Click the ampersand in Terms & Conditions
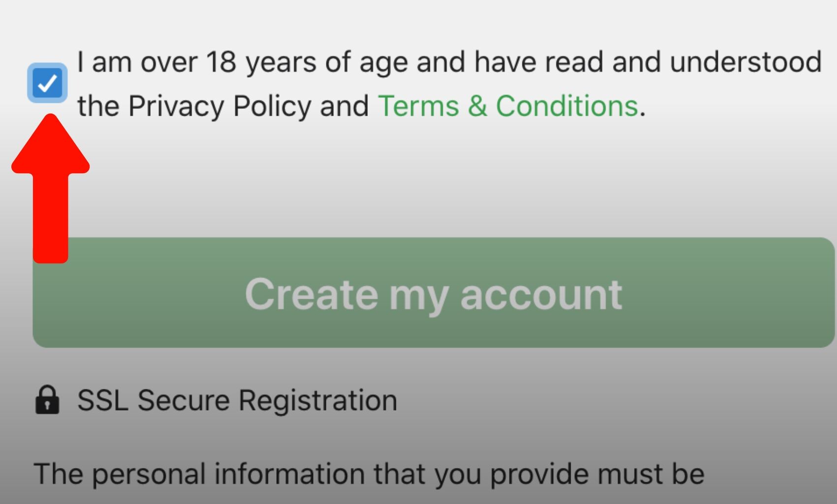This screenshot has height=504, width=837. pyautogui.click(x=478, y=106)
